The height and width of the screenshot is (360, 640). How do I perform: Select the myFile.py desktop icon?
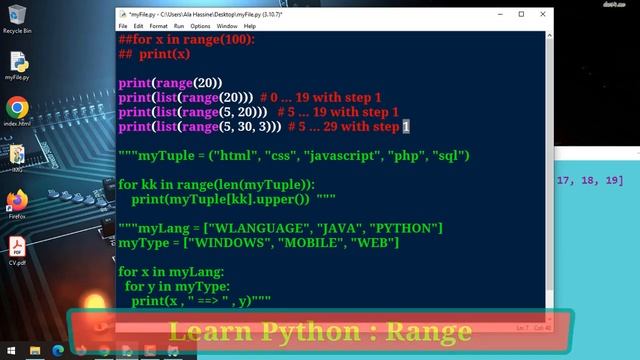[17, 66]
